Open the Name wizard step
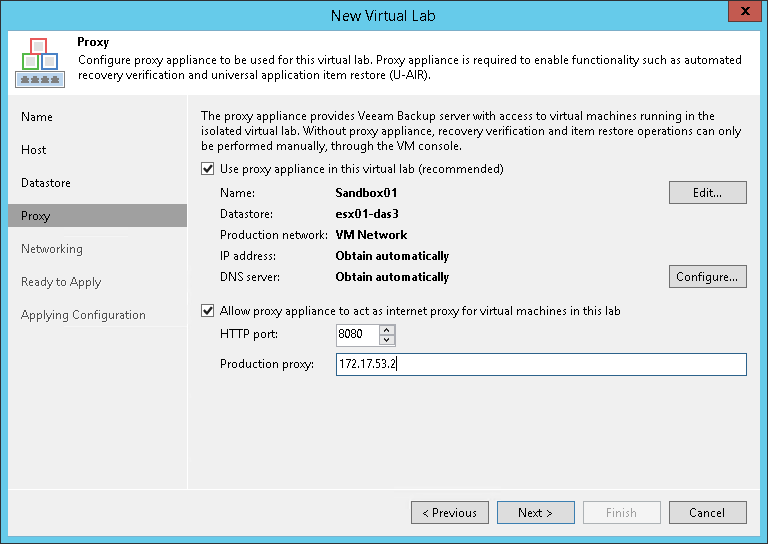The image size is (768, 544). click(37, 117)
